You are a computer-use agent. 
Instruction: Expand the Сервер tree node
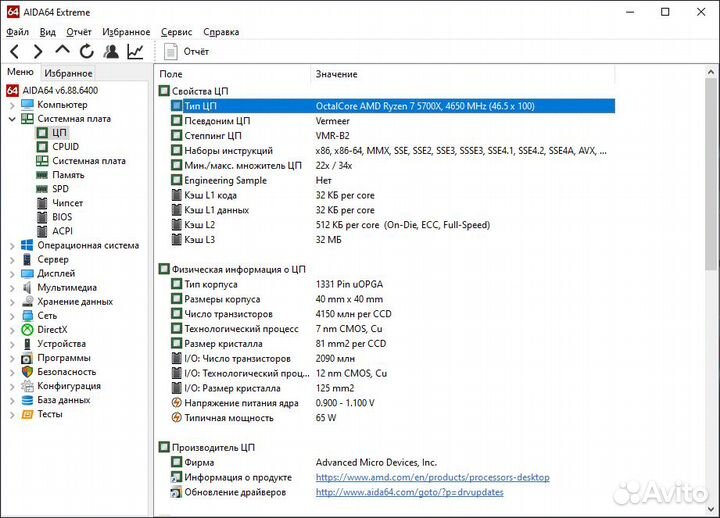(12, 260)
